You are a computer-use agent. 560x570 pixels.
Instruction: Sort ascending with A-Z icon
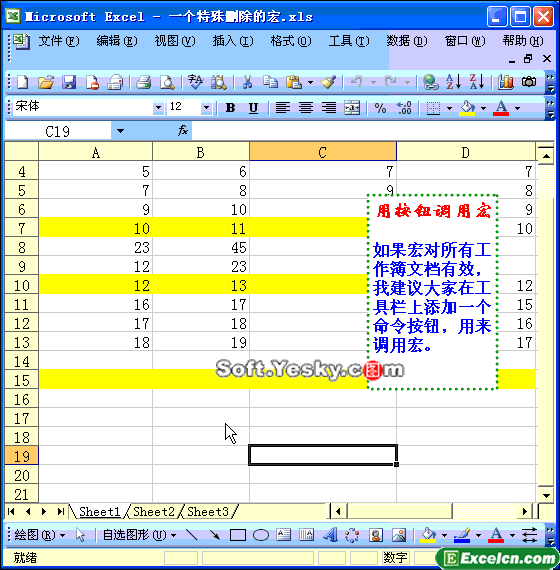pyautogui.click(x=453, y=82)
